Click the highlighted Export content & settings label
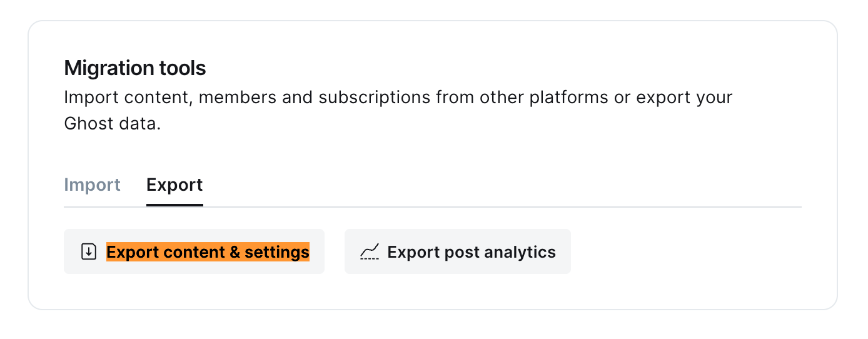The height and width of the screenshot is (339, 868). pos(208,251)
